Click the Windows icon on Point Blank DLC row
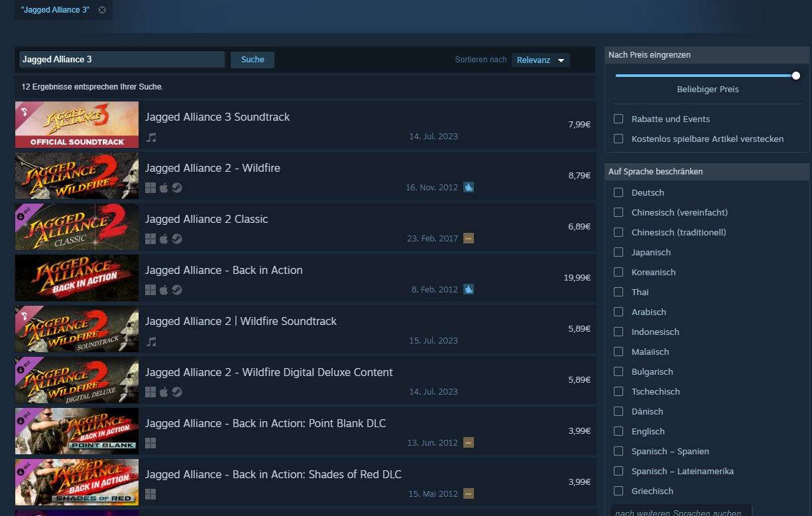812x516 pixels. pyautogui.click(x=150, y=443)
